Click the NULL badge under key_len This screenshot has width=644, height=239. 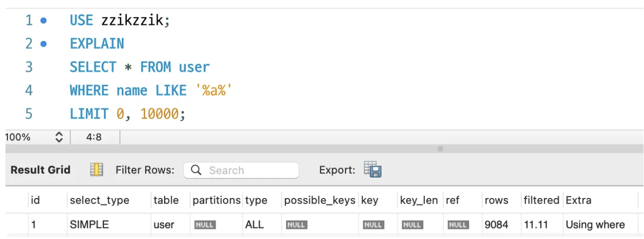(412, 225)
